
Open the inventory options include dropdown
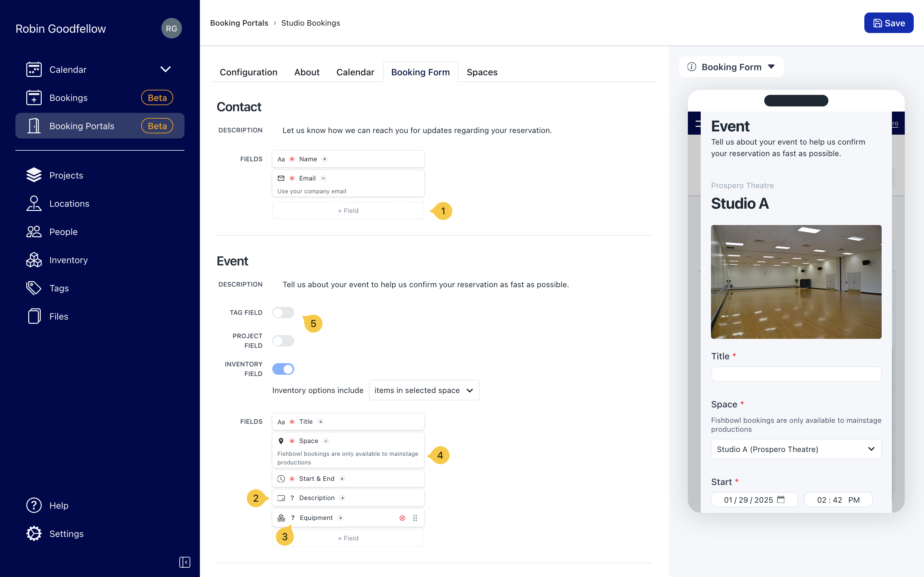click(424, 390)
